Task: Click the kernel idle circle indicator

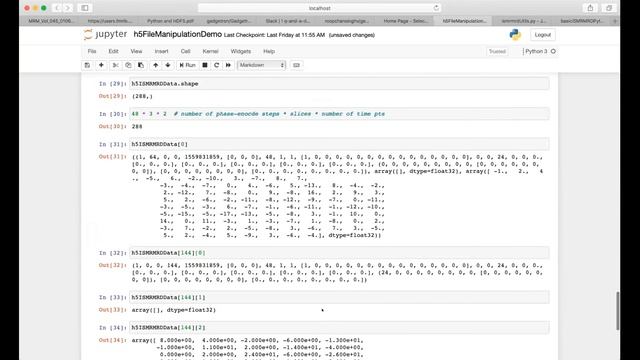Action: 553,51
